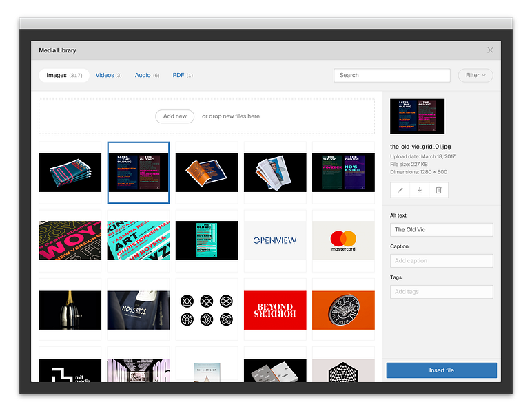Click the Add new button
Screen dimensions: 532x413
175,116
